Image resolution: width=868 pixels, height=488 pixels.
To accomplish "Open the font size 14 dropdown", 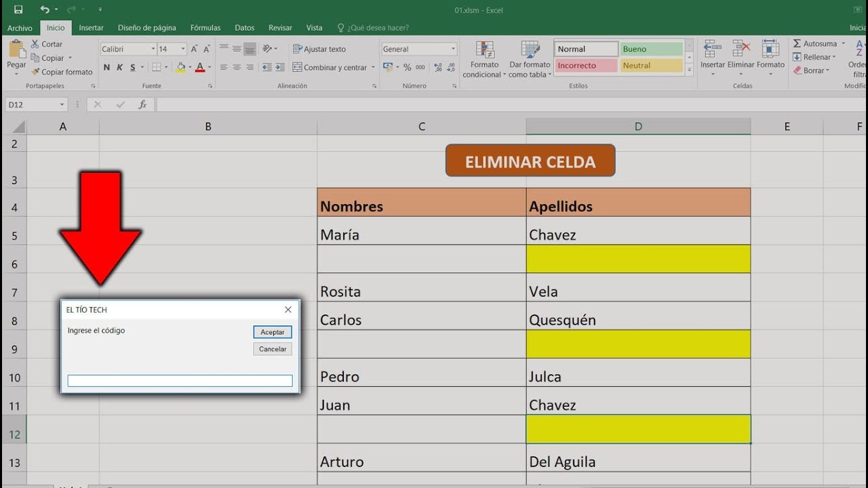I will (182, 49).
